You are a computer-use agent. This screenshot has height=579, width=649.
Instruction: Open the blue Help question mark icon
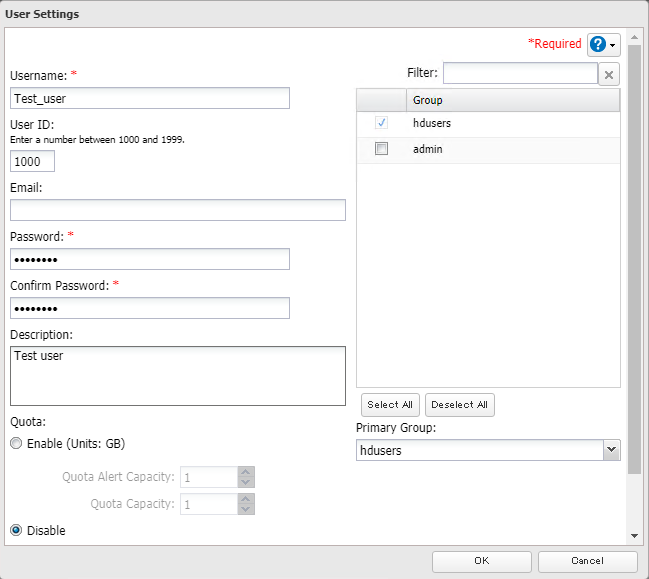pyautogui.click(x=598, y=44)
